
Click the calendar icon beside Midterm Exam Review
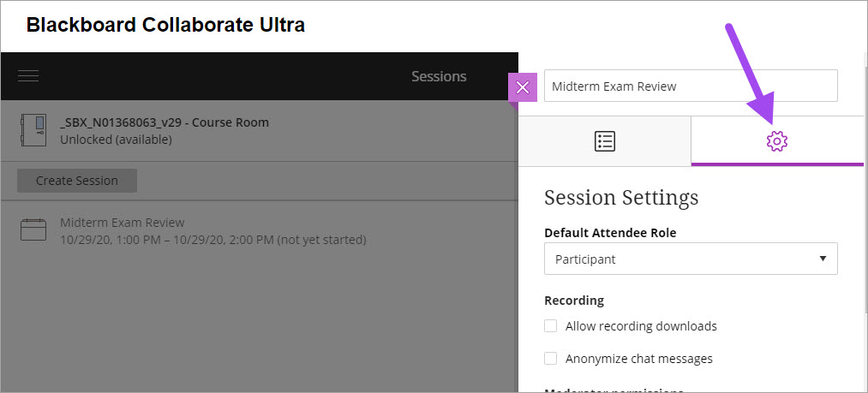(x=33, y=230)
